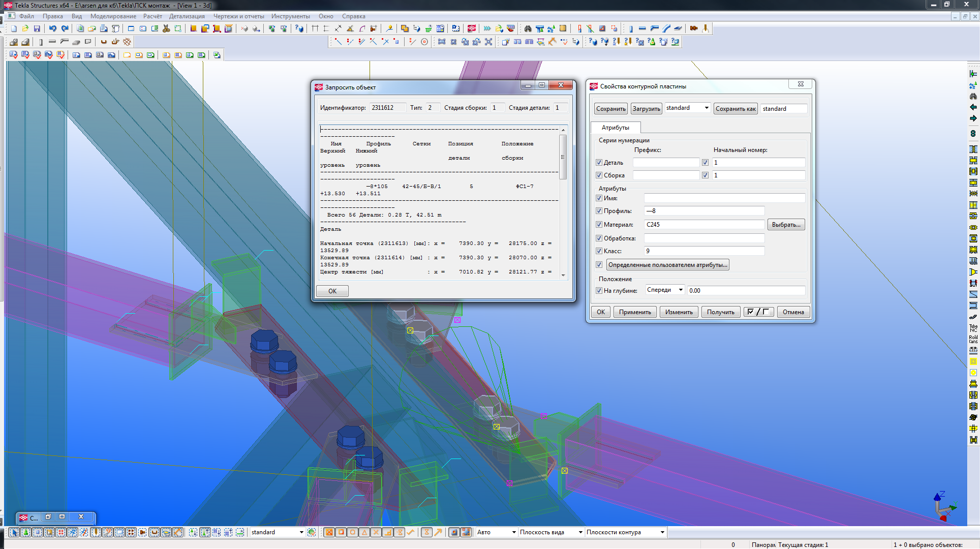
Task: Toggle the Класс checkbox
Action: point(599,251)
